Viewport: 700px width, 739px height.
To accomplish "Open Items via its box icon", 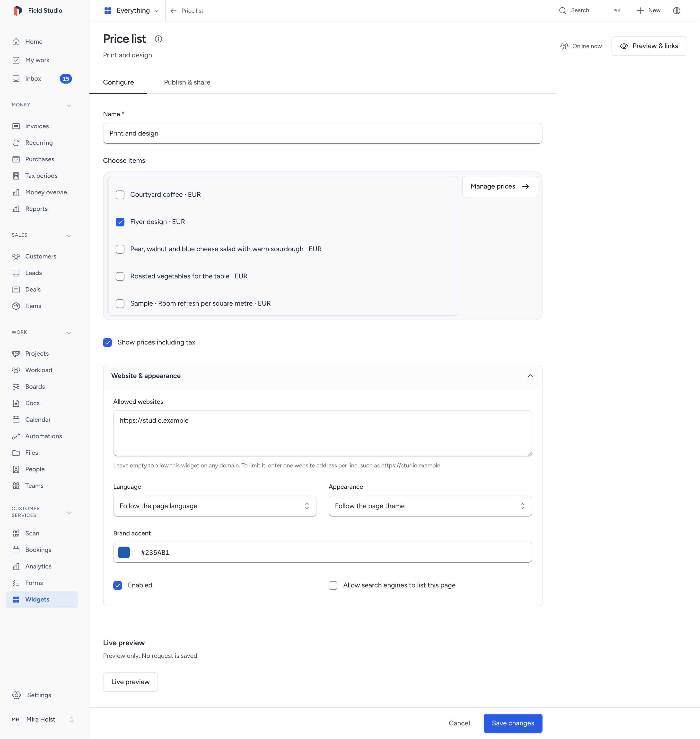I will coord(16,306).
